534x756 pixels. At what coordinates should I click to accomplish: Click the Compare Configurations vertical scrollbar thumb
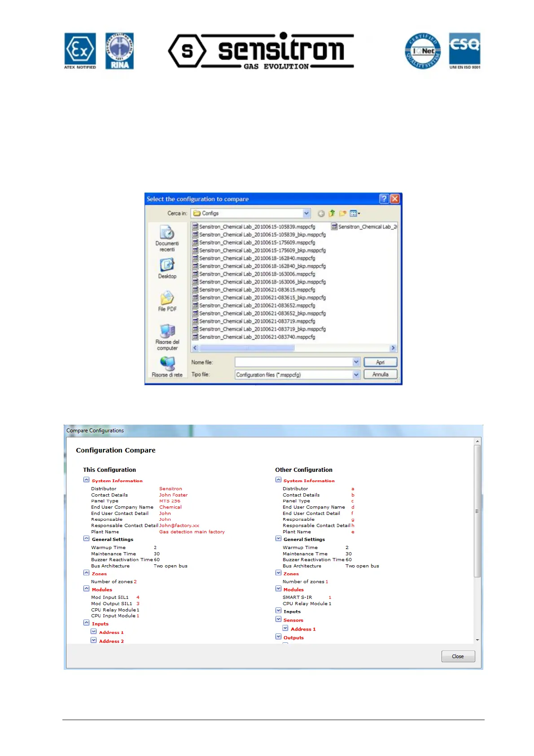click(x=477, y=511)
